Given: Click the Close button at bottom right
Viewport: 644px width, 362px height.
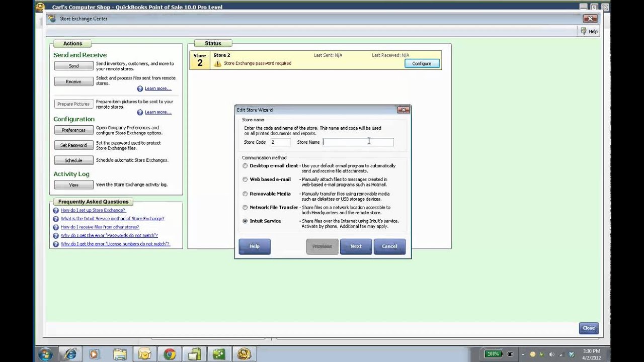Looking at the screenshot, I should pyautogui.click(x=589, y=328).
